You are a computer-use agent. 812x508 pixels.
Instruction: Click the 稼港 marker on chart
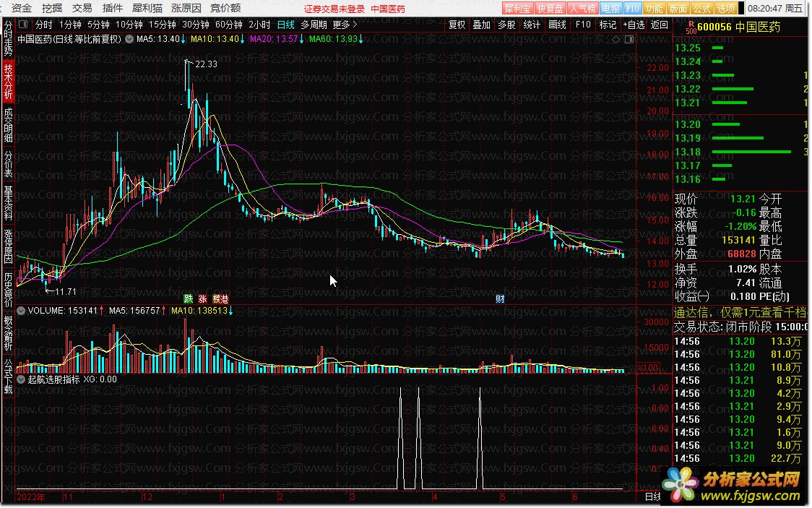coord(220,298)
